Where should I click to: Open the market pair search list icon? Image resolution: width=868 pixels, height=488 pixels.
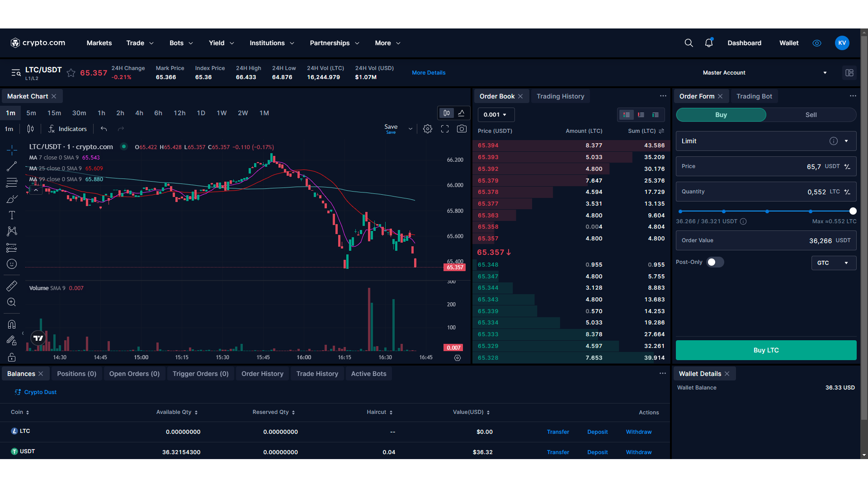click(x=16, y=73)
